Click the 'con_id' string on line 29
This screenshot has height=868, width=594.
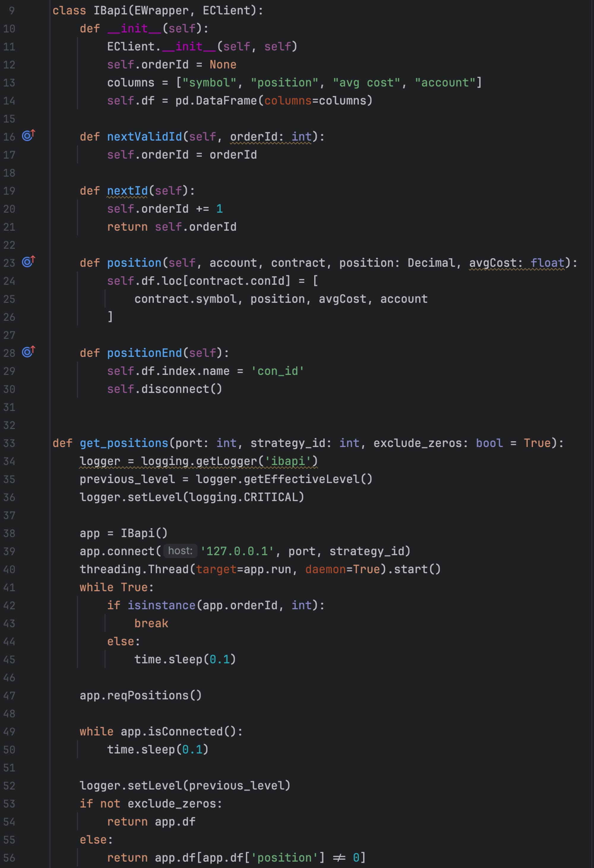[277, 371]
